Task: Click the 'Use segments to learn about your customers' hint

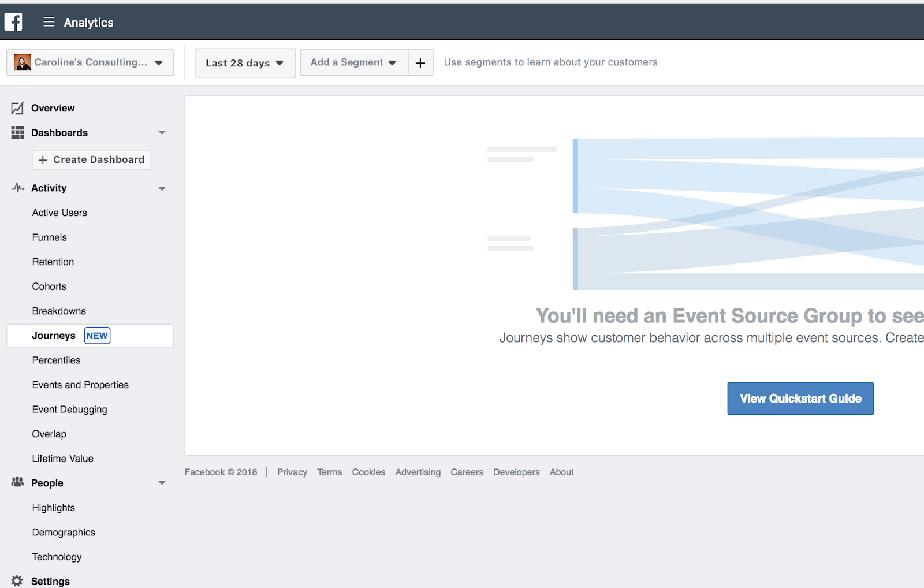Action: coord(551,62)
